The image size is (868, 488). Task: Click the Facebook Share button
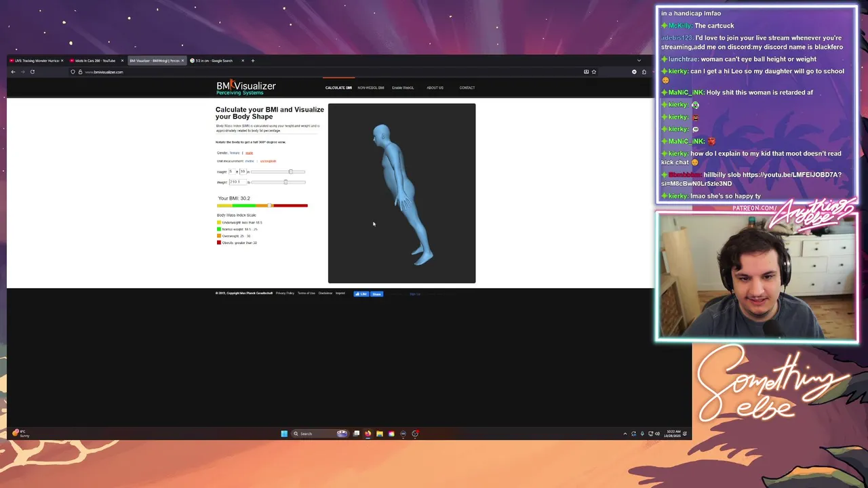point(376,293)
